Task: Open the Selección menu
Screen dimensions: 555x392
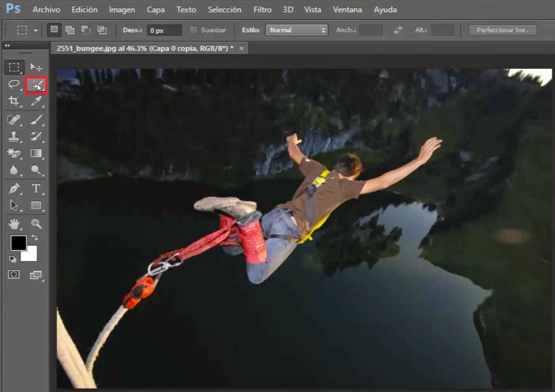Action: coord(224,10)
